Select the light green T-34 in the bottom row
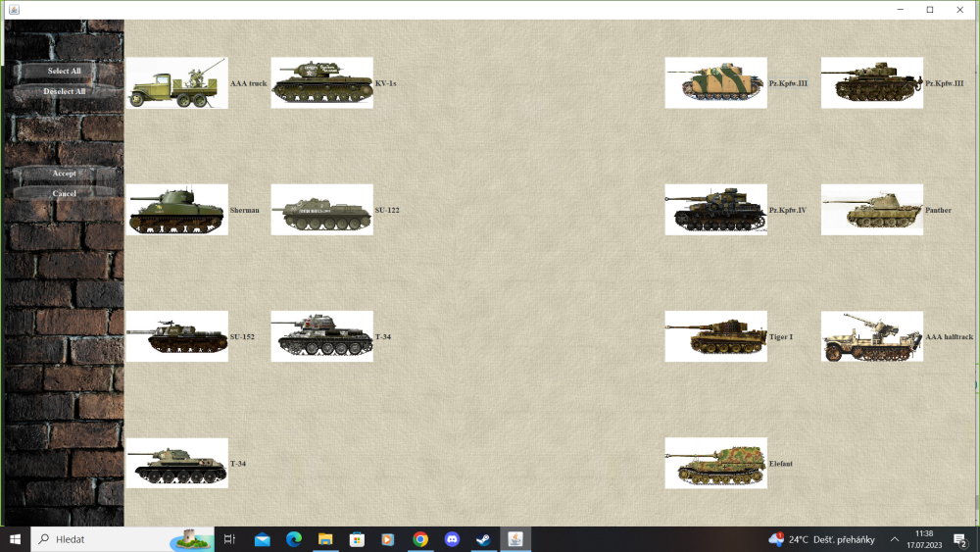 click(176, 463)
